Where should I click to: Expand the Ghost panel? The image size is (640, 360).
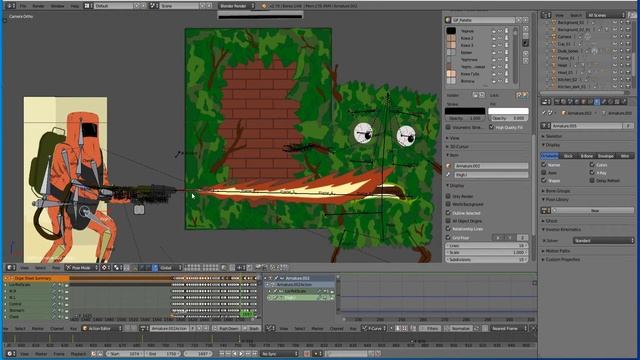(x=550, y=221)
